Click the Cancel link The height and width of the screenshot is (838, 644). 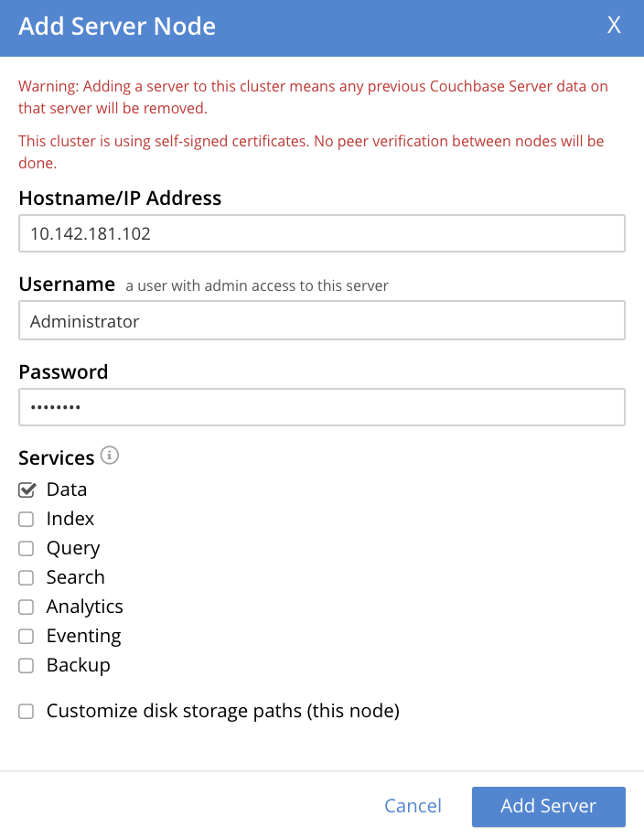tap(413, 806)
